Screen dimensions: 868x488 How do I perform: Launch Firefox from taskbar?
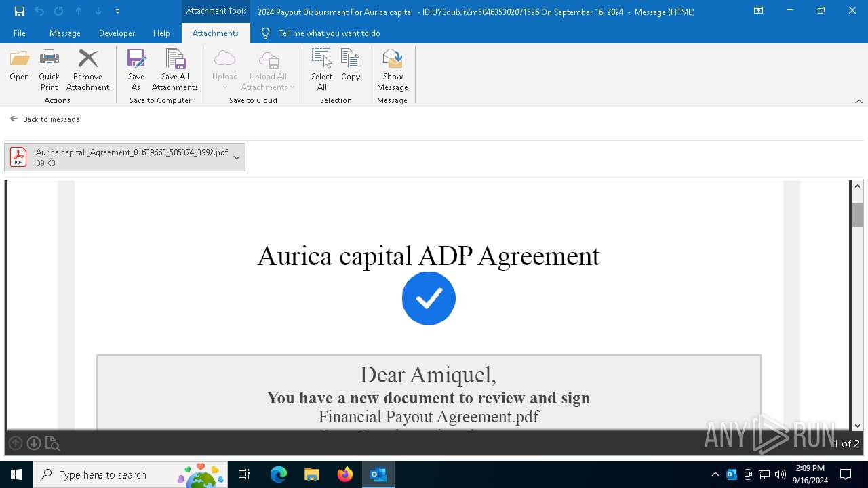point(345,474)
